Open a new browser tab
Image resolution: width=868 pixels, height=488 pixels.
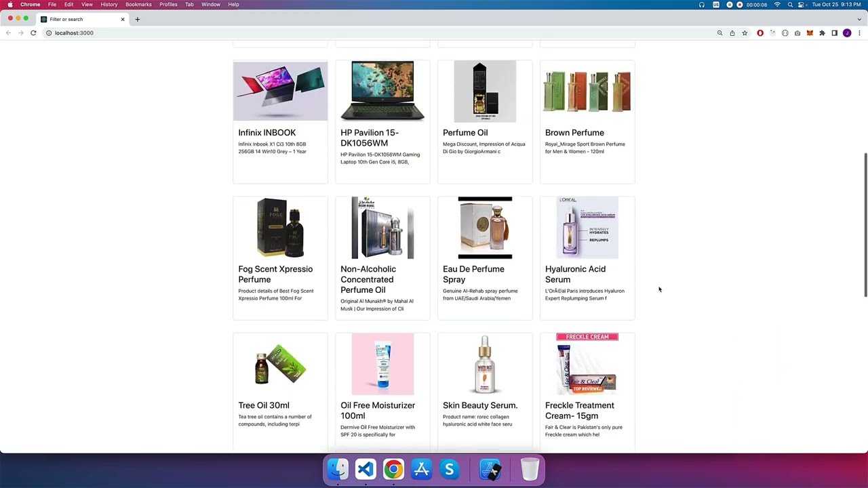click(x=137, y=19)
